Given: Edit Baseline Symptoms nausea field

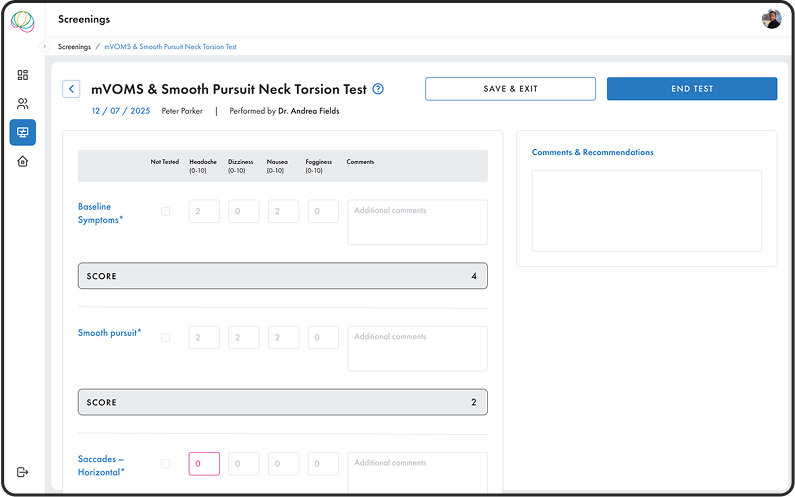Looking at the screenshot, I should pyautogui.click(x=283, y=211).
